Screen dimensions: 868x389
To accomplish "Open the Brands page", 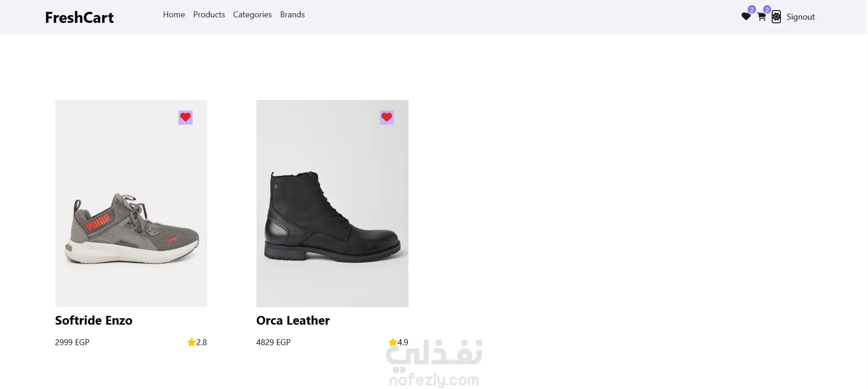I will [x=293, y=15].
